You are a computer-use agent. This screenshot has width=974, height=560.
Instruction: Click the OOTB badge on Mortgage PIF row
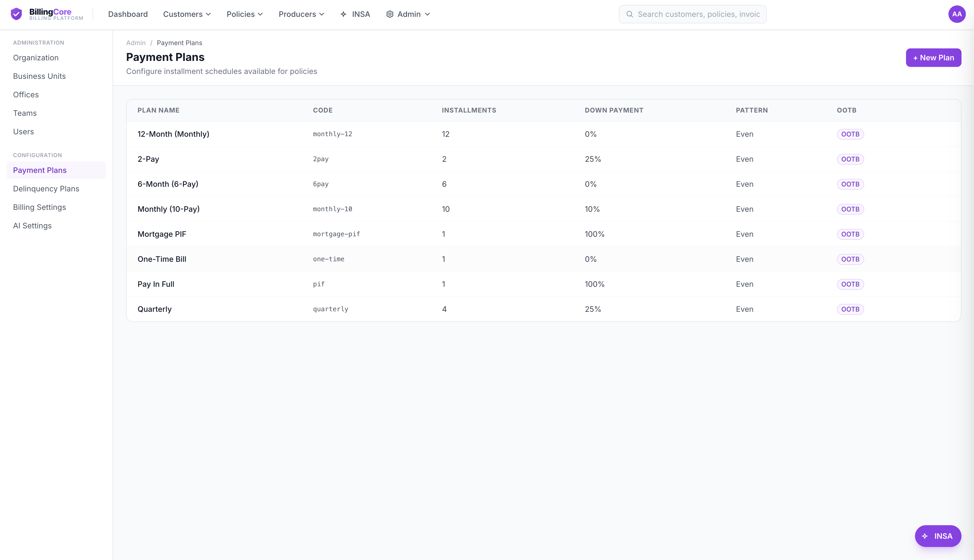850,234
